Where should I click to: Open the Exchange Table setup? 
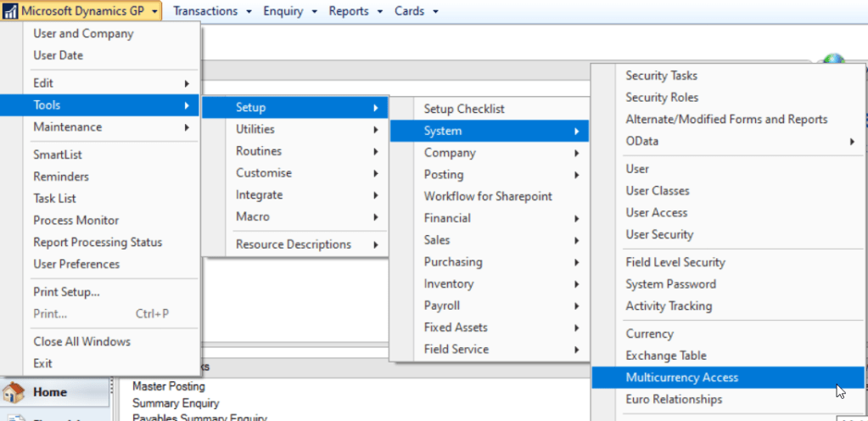point(665,356)
